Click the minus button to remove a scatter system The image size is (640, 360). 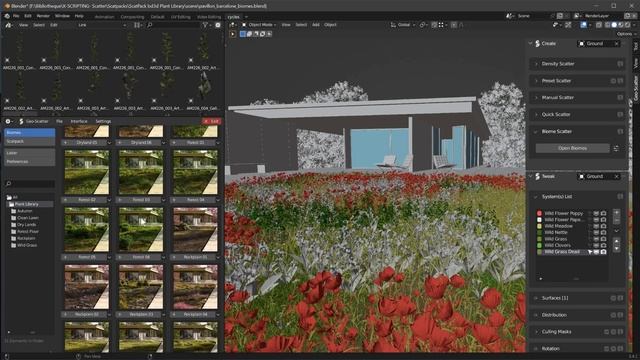(616, 220)
